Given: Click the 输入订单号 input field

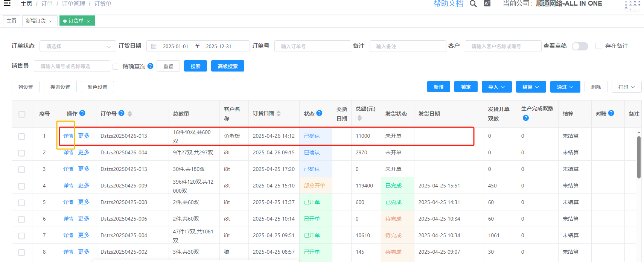Looking at the screenshot, I should pos(312,46).
